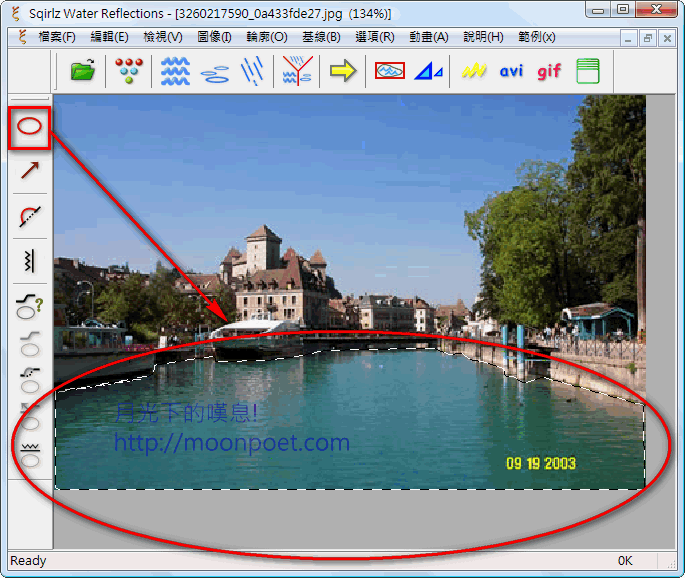Click the colored dots customize icon

129,71
